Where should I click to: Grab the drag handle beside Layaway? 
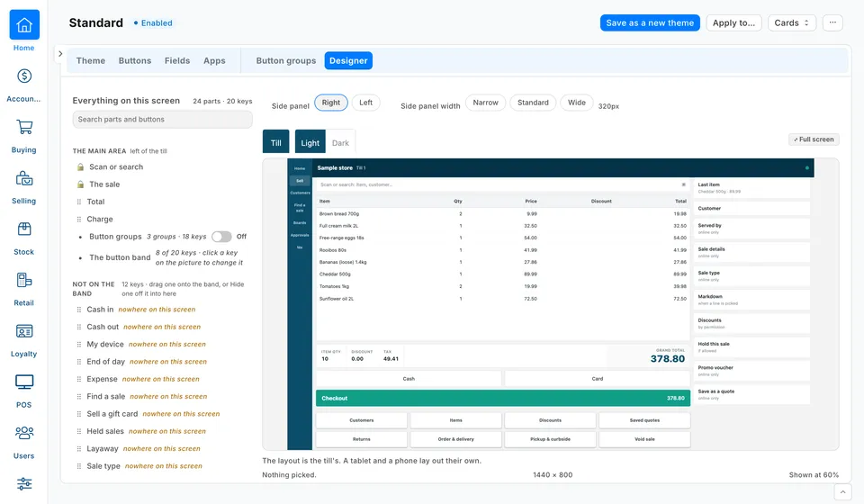pyautogui.click(x=79, y=449)
